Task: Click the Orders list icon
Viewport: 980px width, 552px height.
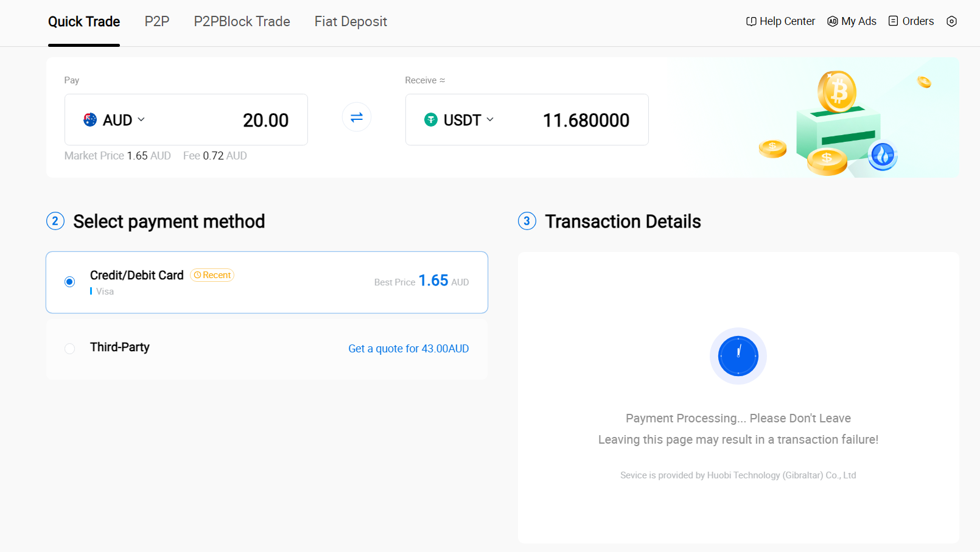Action: (x=893, y=21)
